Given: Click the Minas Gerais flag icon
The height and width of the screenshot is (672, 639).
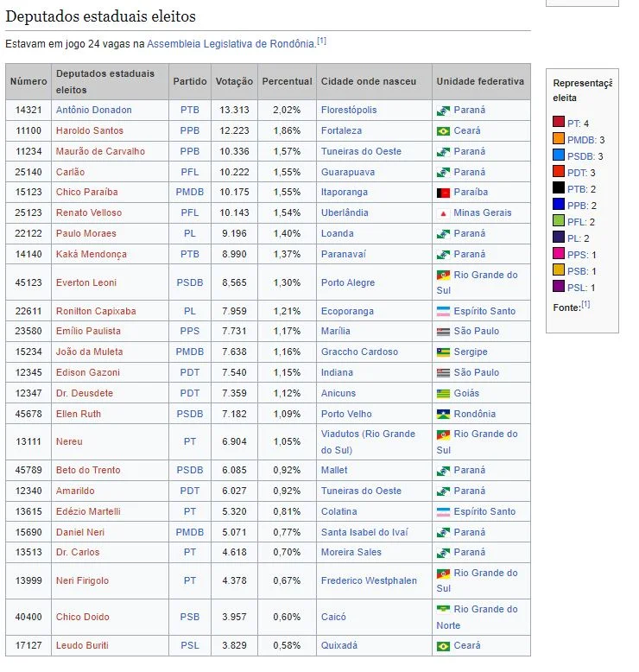Looking at the screenshot, I should [x=443, y=213].
